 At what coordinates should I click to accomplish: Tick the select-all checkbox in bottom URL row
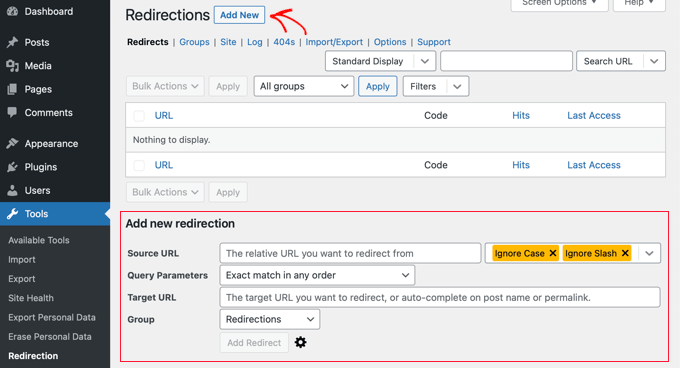[x=139, y=165]
